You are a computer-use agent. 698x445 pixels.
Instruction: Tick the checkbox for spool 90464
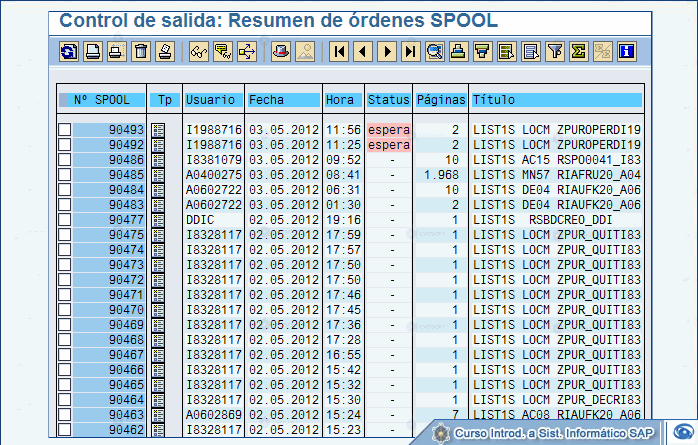click(65, 399)
